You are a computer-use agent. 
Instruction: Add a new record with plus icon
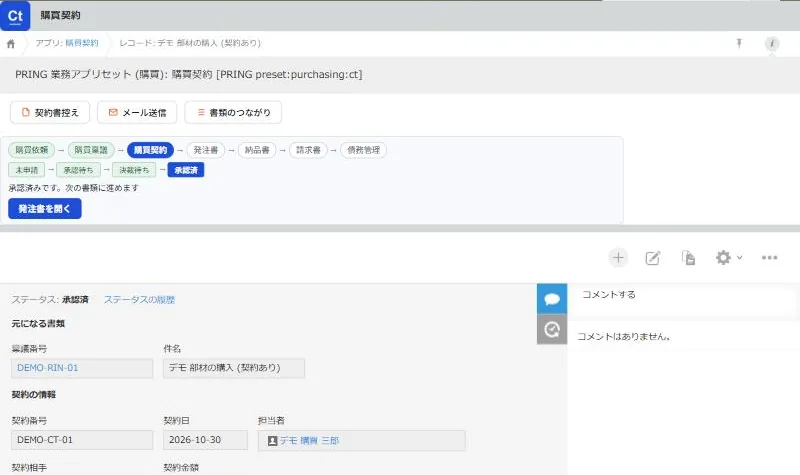[x=618, y=258]
